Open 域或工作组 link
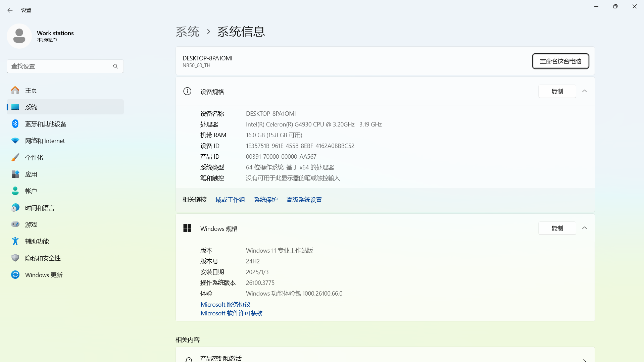This screenshot has height=362, width=644. (x=230, y=200)
